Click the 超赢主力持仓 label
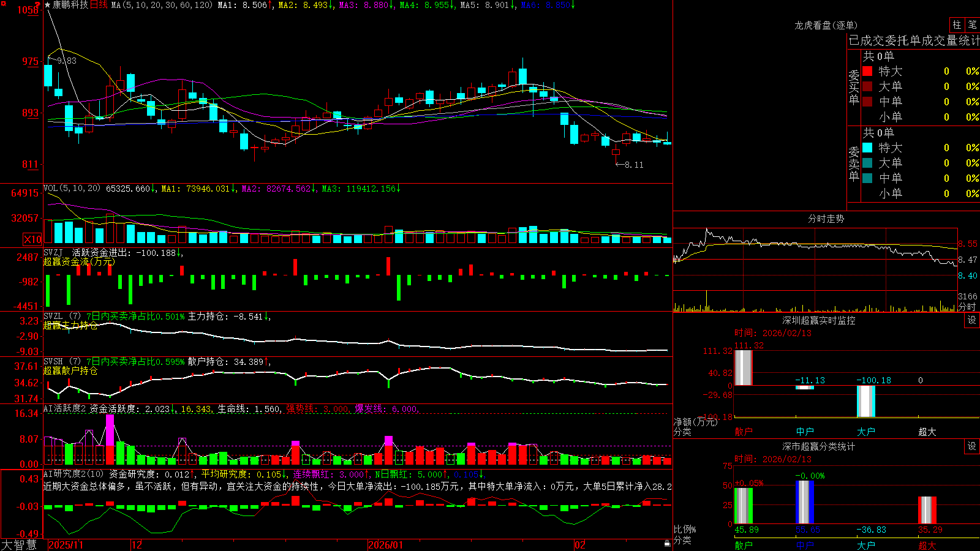Image resolution: width=980 pixels, height=551 pixels. coord(70,325)
